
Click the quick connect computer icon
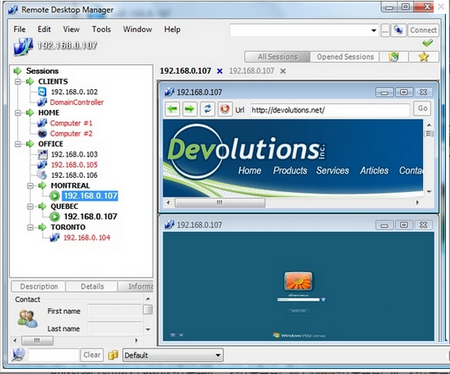tap(398, 30)
